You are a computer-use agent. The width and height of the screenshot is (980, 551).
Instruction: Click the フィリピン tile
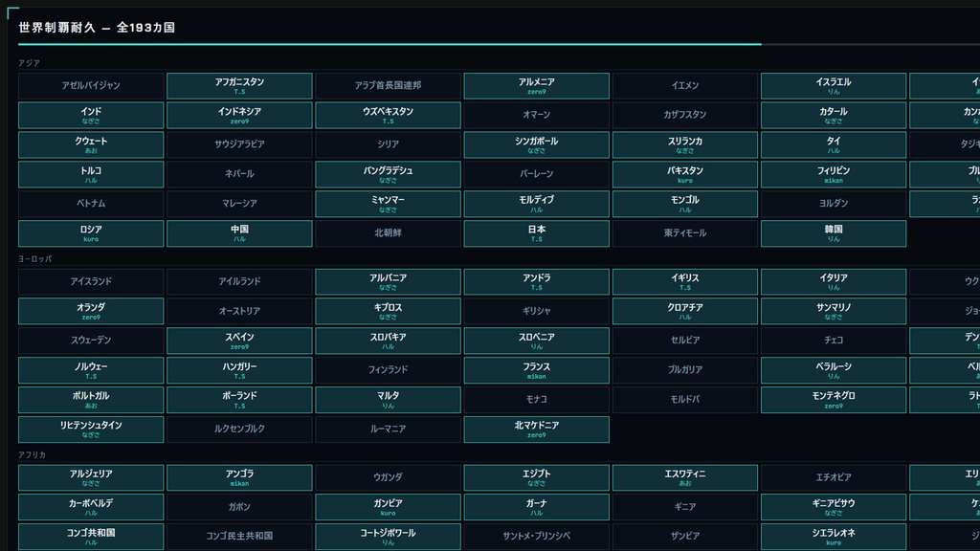[834, 174]
